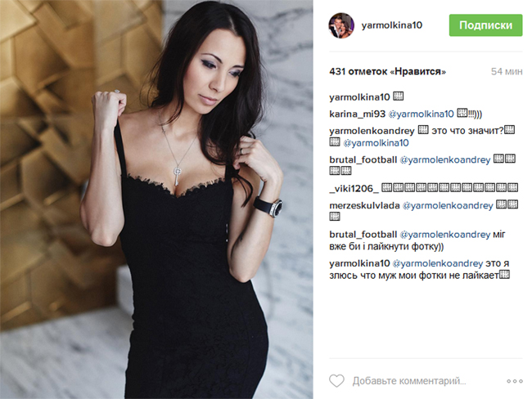The height and width of the screenshot is (399, 532).
Task: Open yarmolkina10 username in the caption line
Action: [359, 97]
